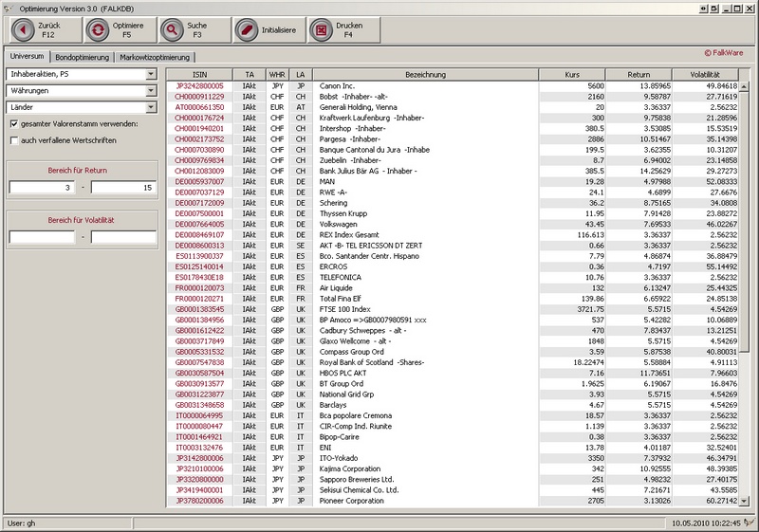The height and width of the screenshot is (532, 759).
Task: Click the LA column header
Action: (301, 75)
